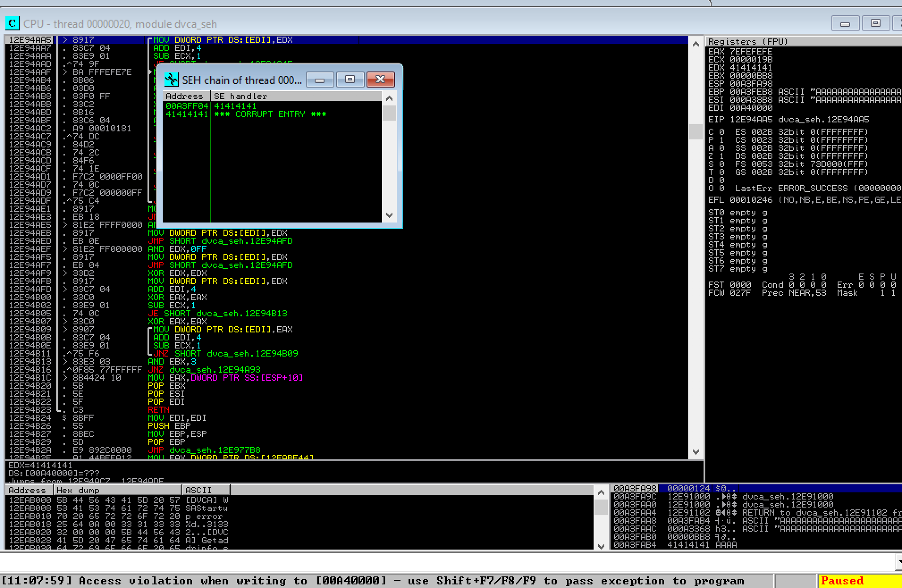
Task: Toggle the D flag value
Action: coord(722,180)
